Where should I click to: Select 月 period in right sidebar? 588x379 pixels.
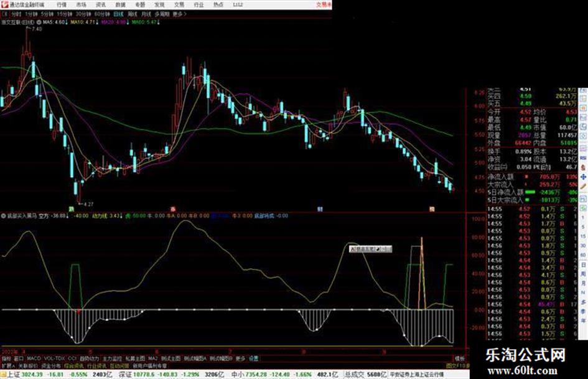pos(583,283)
